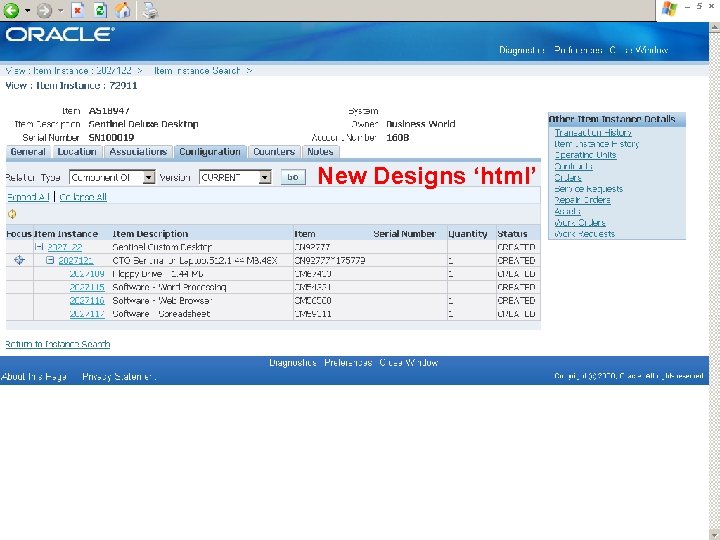
Task: Select the Sentinel Custom Desktop description cell
Action: click(162, 247)
